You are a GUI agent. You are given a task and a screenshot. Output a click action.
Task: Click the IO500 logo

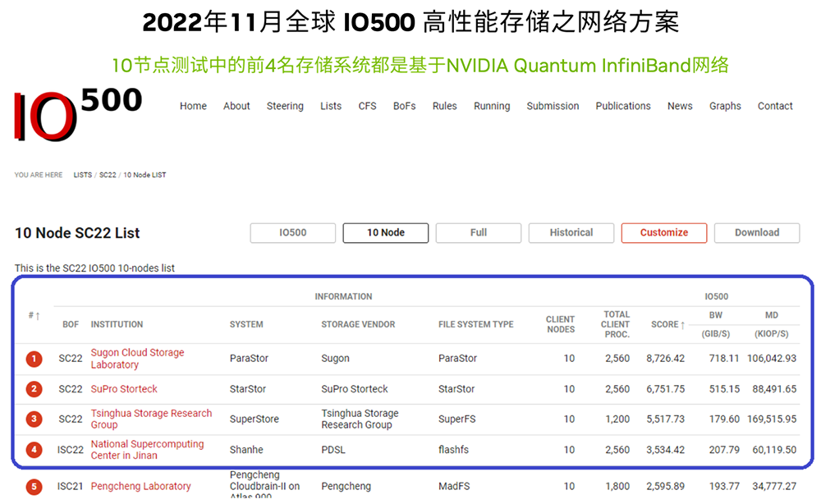[77, 115]
